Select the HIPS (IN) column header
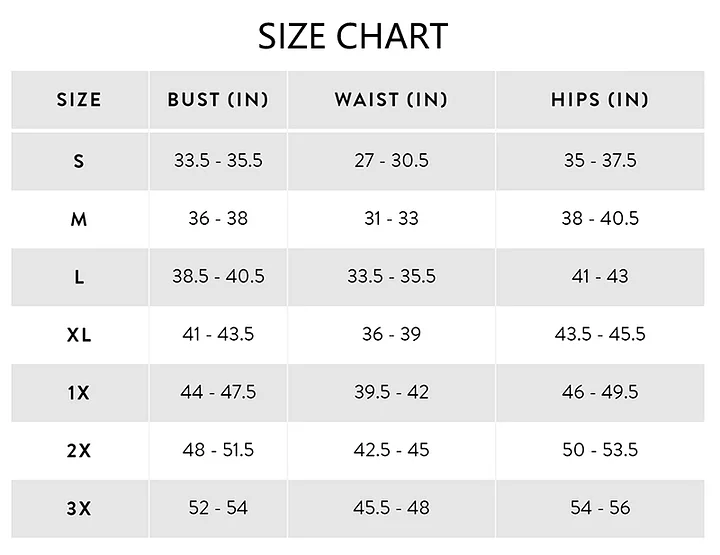This screenshot has width=720, height=555. click(600, 100)
